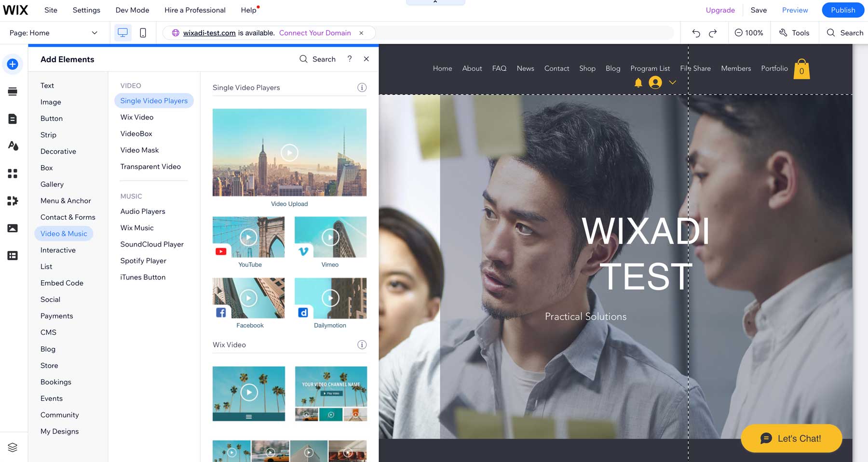Dismiss the domain availability banner
This screenshot has height=462, width=868.
(361, 33)
